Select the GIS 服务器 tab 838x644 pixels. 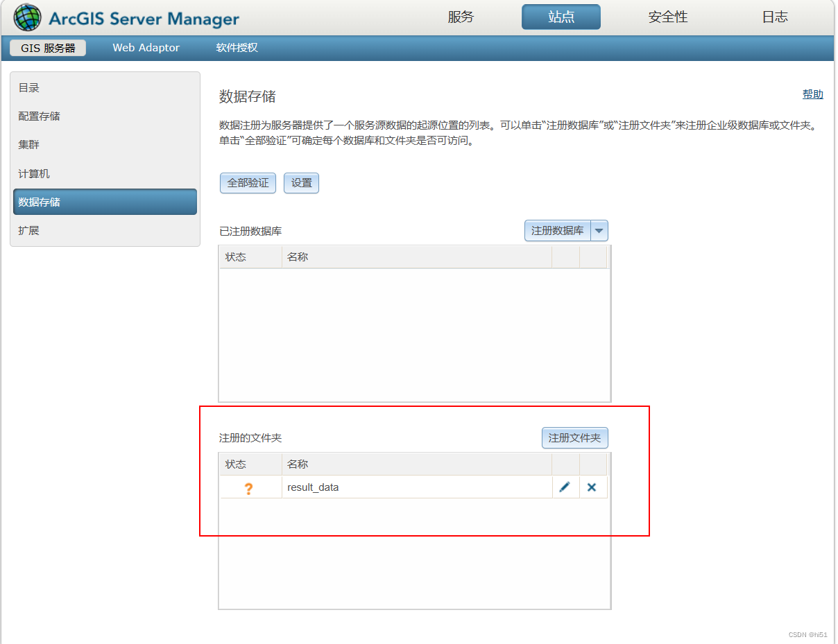coord(46,47)
